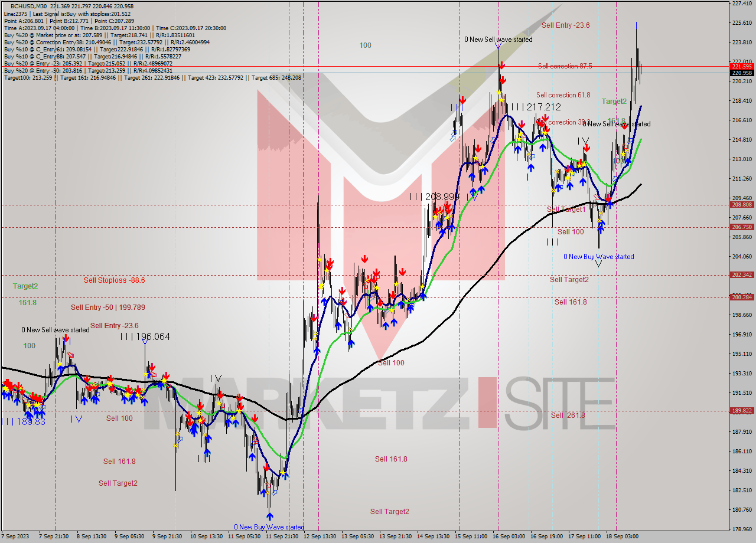The height and width of the screenshot is (543, 756).
Task: Click the 'Sell 261.8' label on right
Action: (568, 416)
